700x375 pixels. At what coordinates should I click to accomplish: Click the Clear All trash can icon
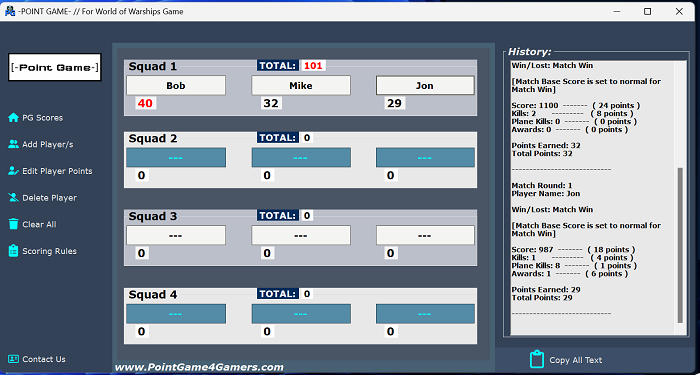point(13,224)
